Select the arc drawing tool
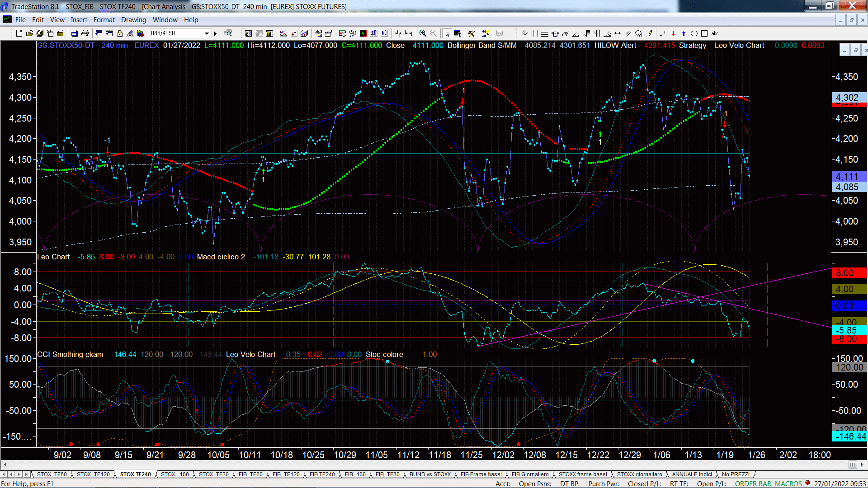 pos(638,33)
